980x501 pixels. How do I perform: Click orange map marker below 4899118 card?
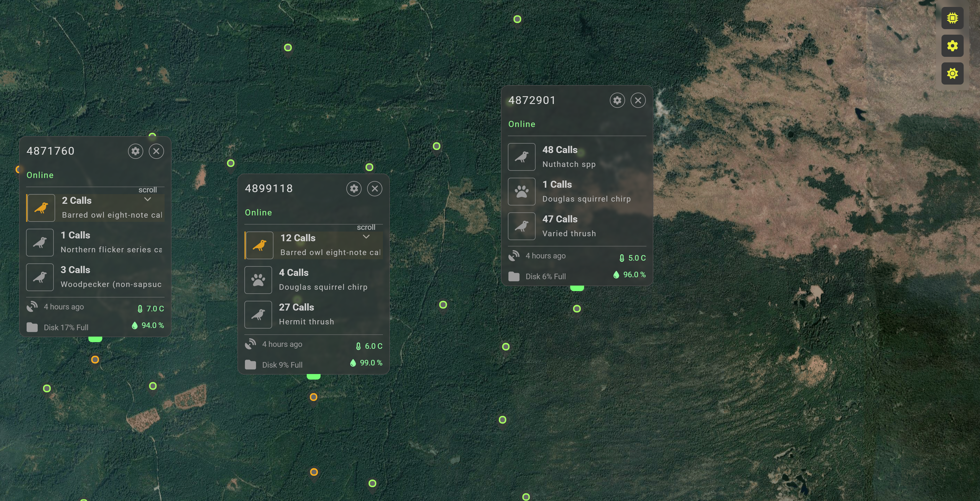point(313,397)
